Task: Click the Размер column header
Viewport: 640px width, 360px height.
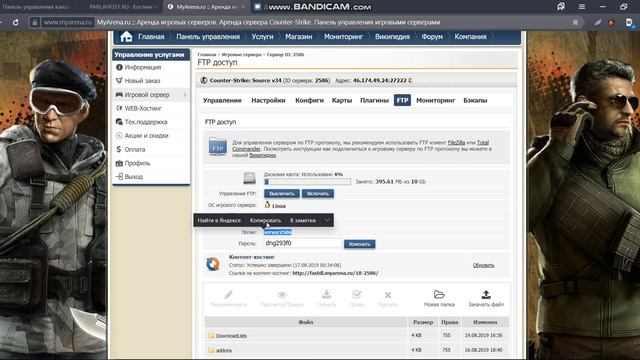Action: (423, 322)
